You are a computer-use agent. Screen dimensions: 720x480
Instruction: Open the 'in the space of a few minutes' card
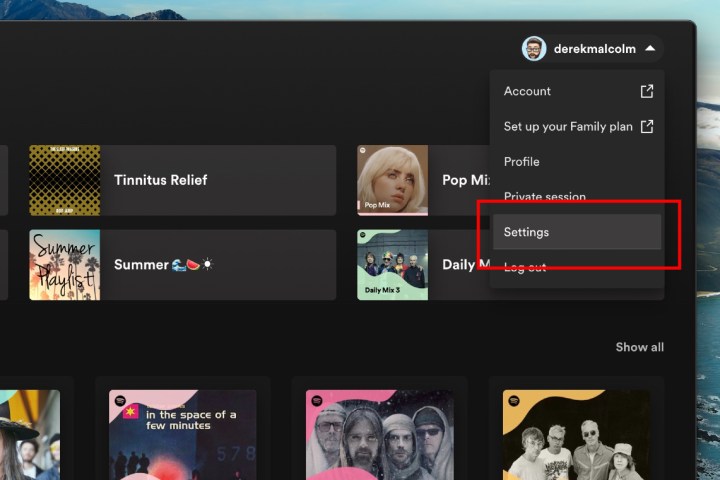tap(183, 434)
